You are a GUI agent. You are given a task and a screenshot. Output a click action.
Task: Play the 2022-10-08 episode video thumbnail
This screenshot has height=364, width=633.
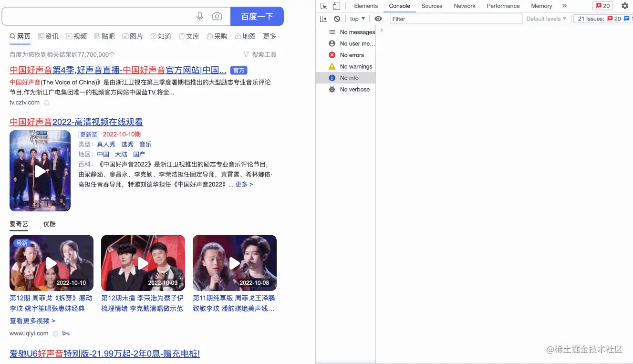pos(235,263)
